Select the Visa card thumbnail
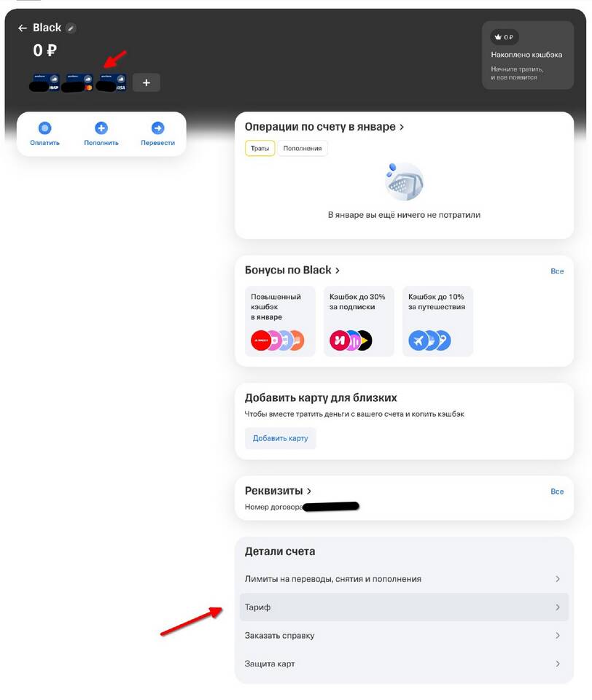 click(x=112, y=82)
